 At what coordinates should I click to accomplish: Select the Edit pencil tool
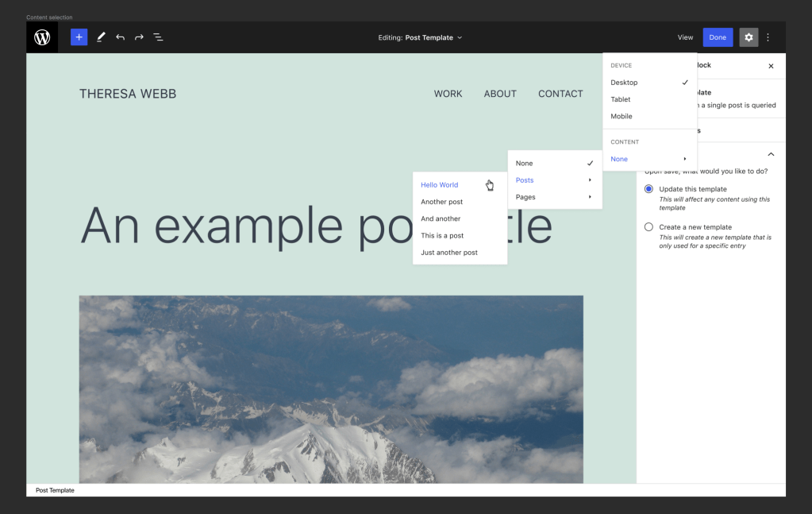(x=101, y=37)
